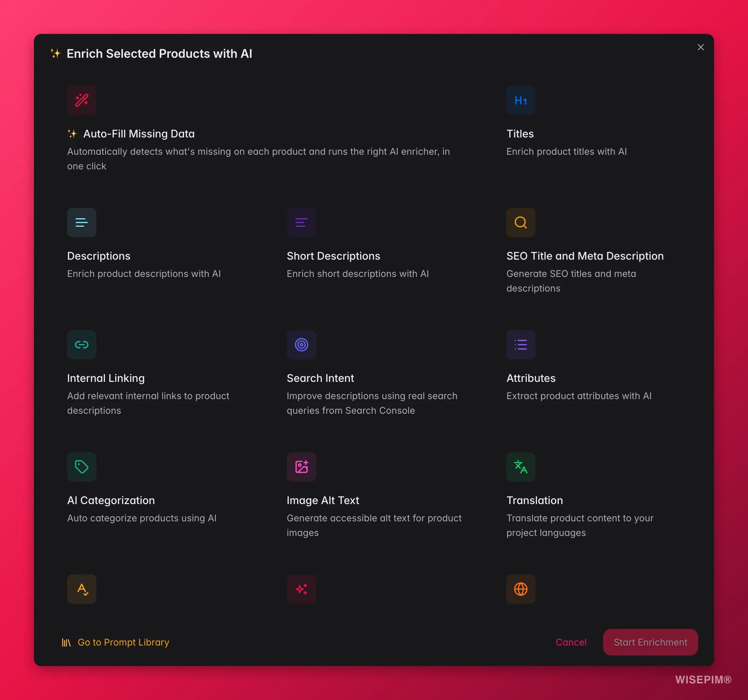
Task: Click the Start Enrichment button
Action: (651, 643)
